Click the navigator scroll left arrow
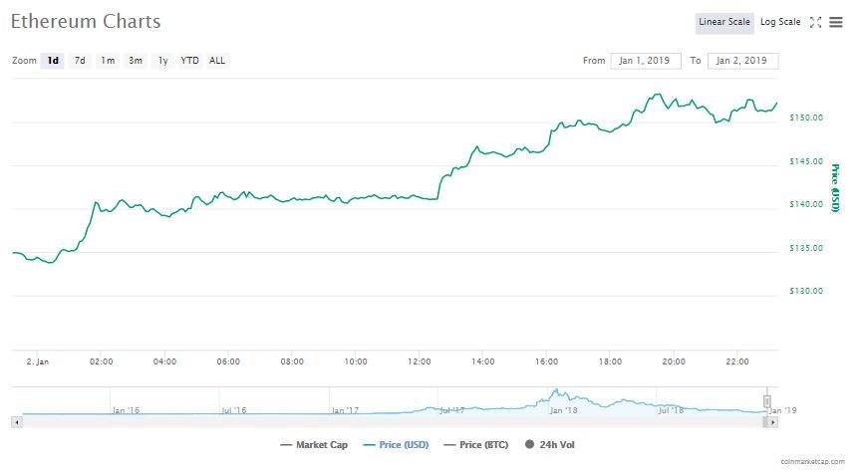The width and height of the screenshot is (868, 476). click(17, 422)
